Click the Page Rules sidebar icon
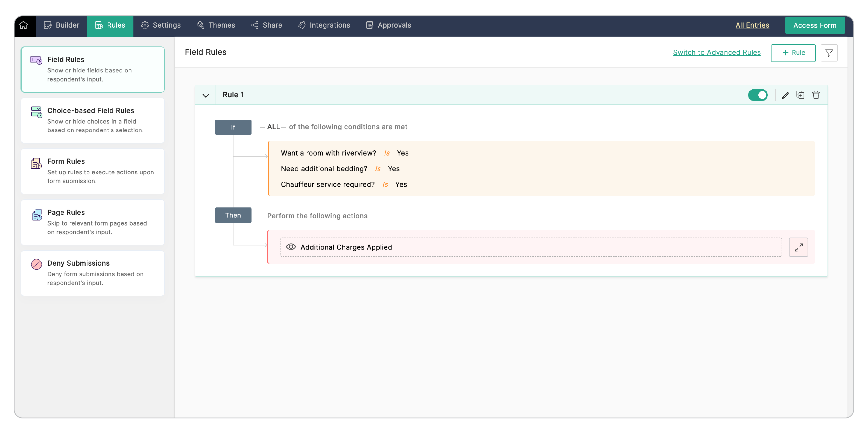 click(36, 215)
